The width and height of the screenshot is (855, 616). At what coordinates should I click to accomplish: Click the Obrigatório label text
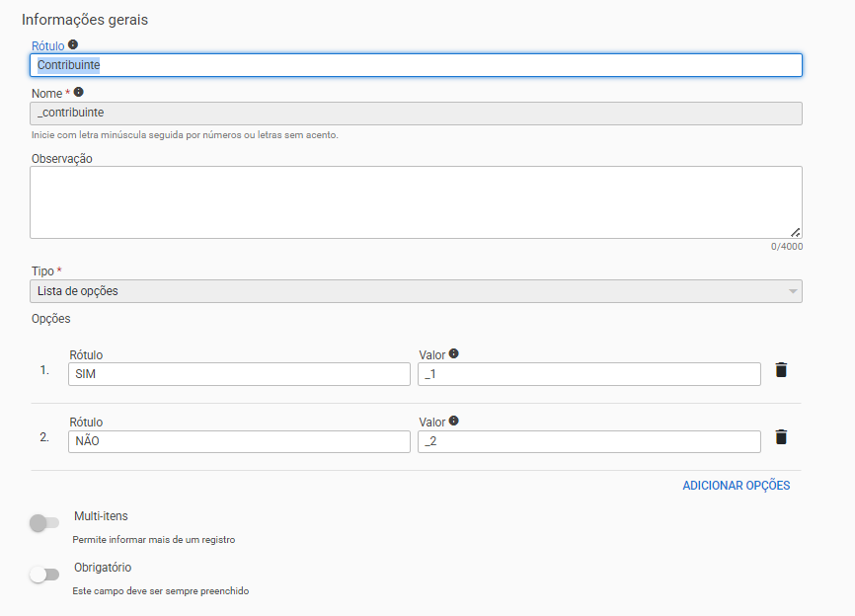[103, 568]
